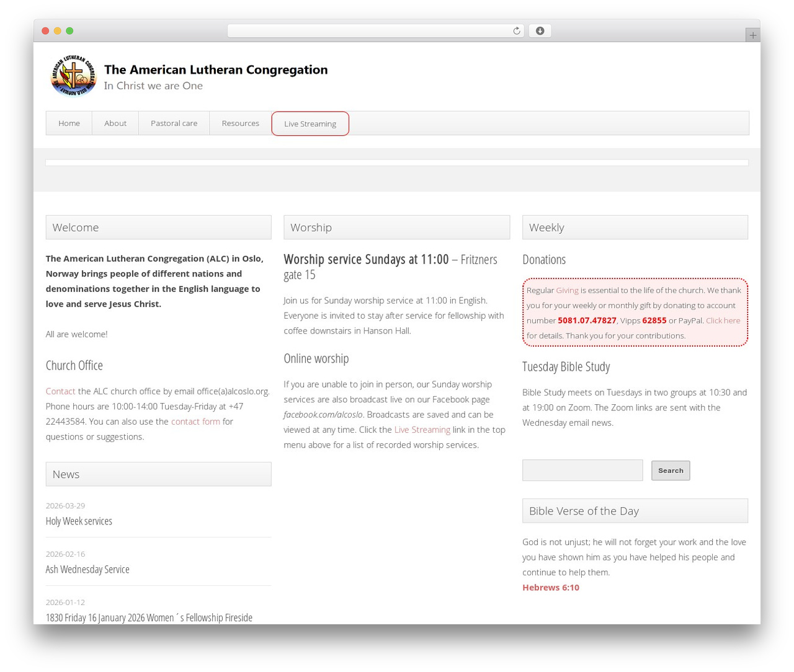The height and width of the screenshot is (672, 794).
Task: Click the congregation logo emblem
Action: coord(73,76)
